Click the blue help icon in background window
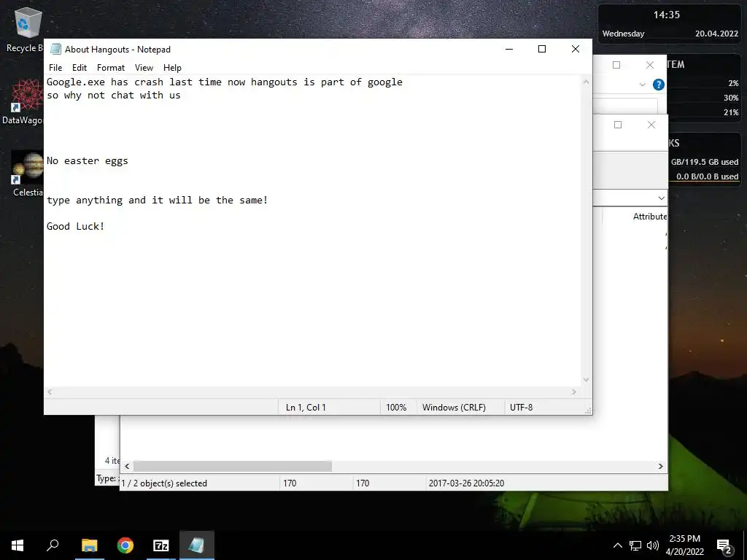This screenshot has height=560, width=747. 659,85
